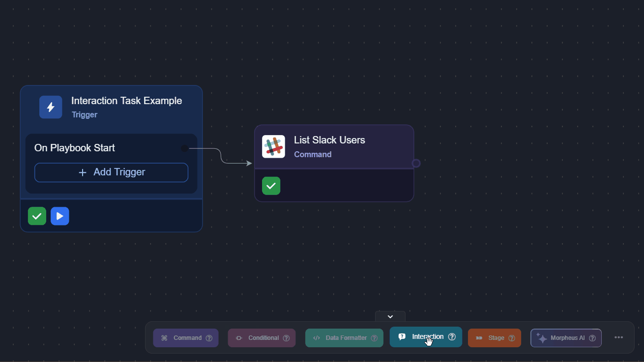The image size is (644, 362).
Task: Toggle the green checkmark on the Trigger node
Action: point(37,216)
